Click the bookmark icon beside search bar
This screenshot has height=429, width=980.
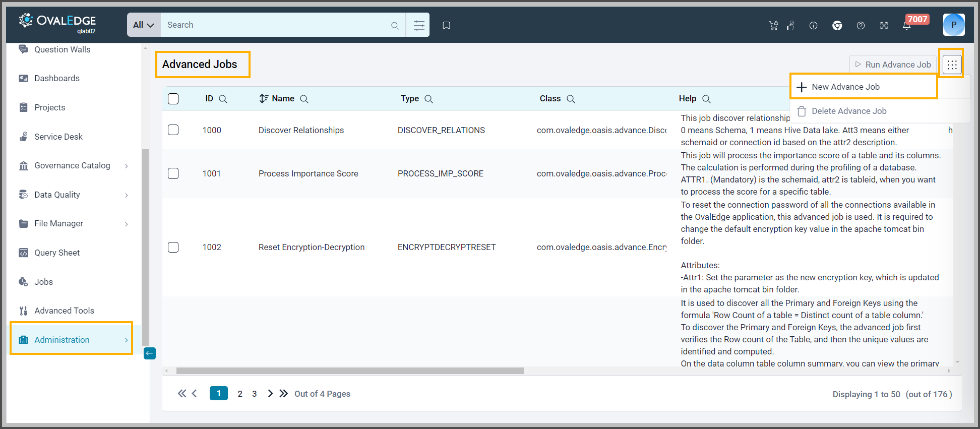(x=446, y=25)
